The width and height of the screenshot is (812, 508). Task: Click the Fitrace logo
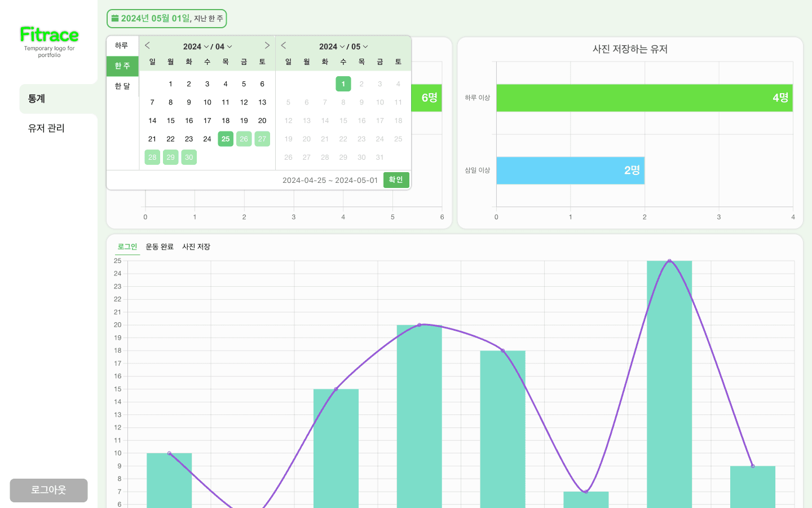coord(49,35)
